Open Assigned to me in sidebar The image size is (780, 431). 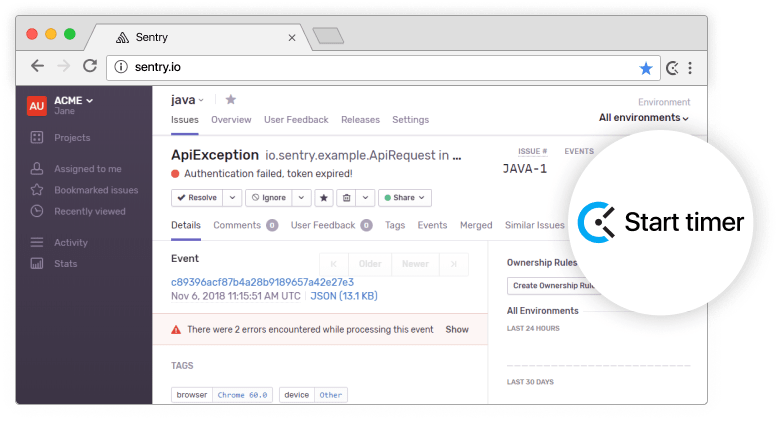pos(88,169)
